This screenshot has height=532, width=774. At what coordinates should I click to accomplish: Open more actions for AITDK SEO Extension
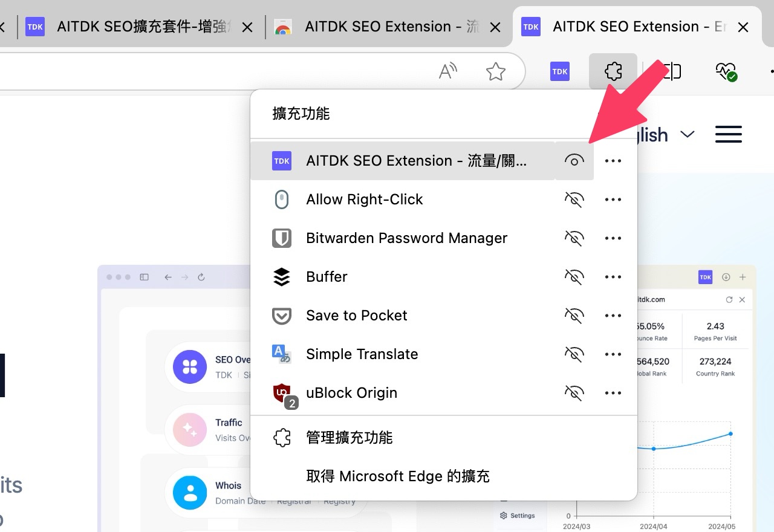(613, 161)
